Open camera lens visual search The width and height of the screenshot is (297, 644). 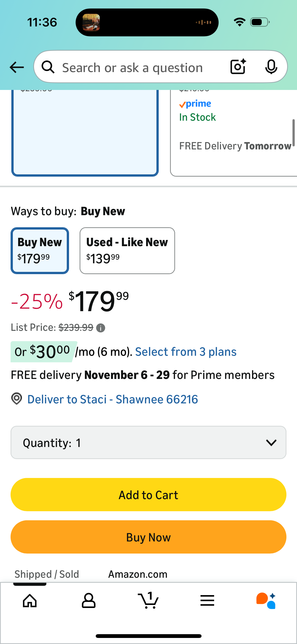238,67
